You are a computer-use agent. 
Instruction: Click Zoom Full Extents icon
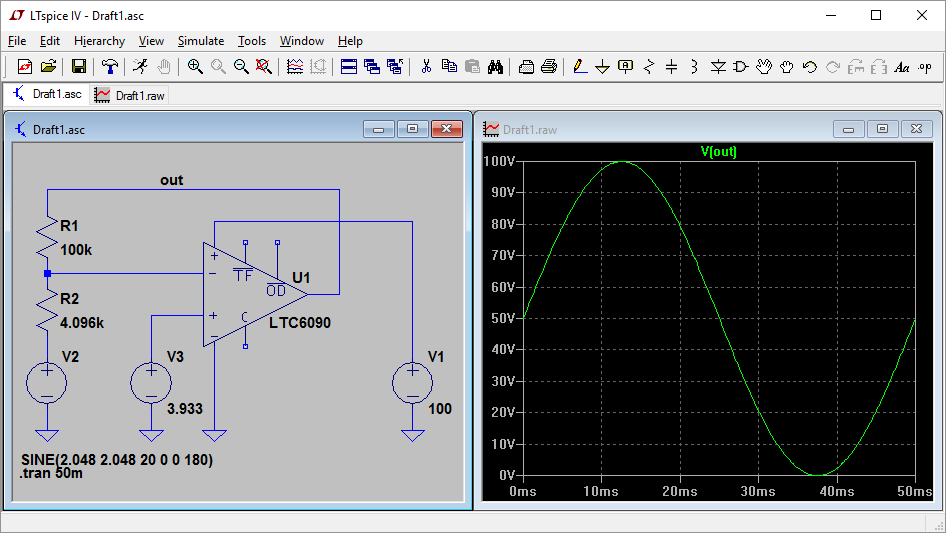(x=264, y=66)
